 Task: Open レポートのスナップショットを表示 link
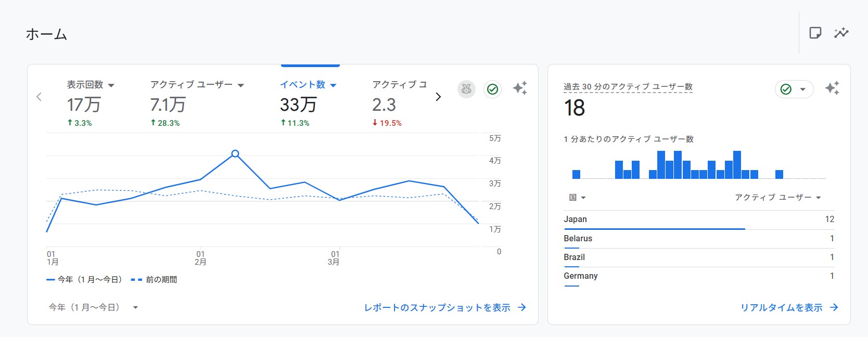[445, 307]
